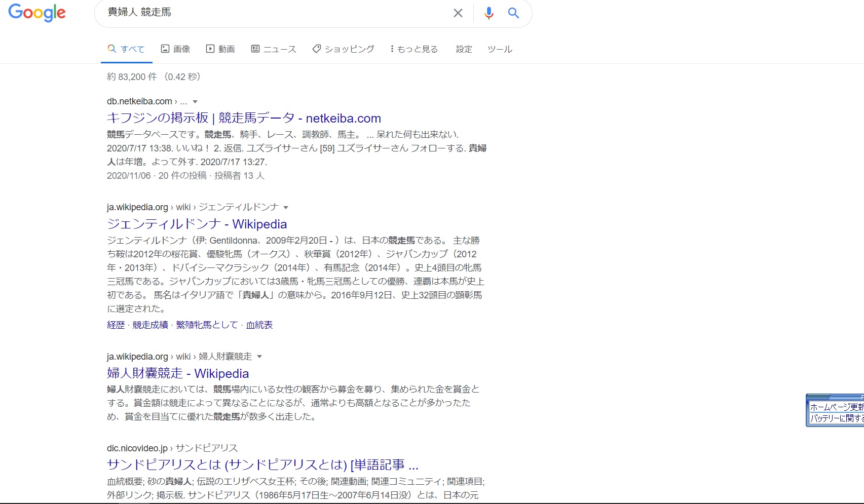Image resolution: width=864 pixels, height=504 pixels.
Task: Expand dropdown arrow next to db.netkeiba.com
Action: (195, 102)
